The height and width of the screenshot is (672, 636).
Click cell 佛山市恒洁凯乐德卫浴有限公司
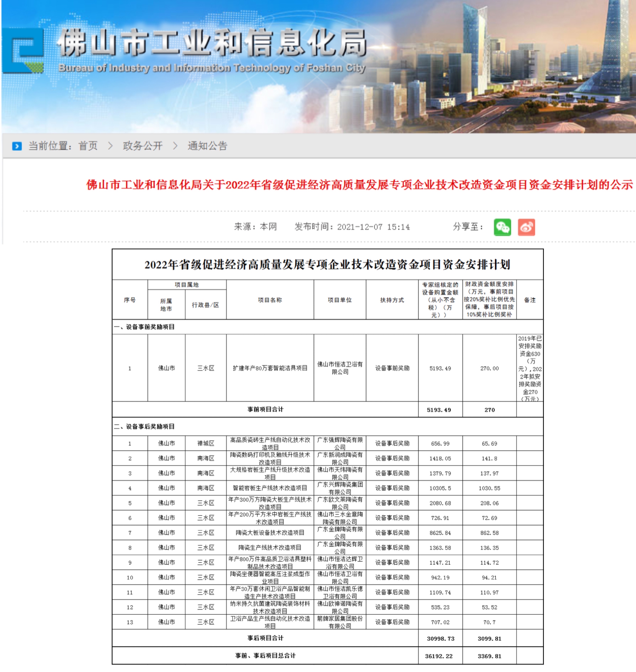(340, 592)
